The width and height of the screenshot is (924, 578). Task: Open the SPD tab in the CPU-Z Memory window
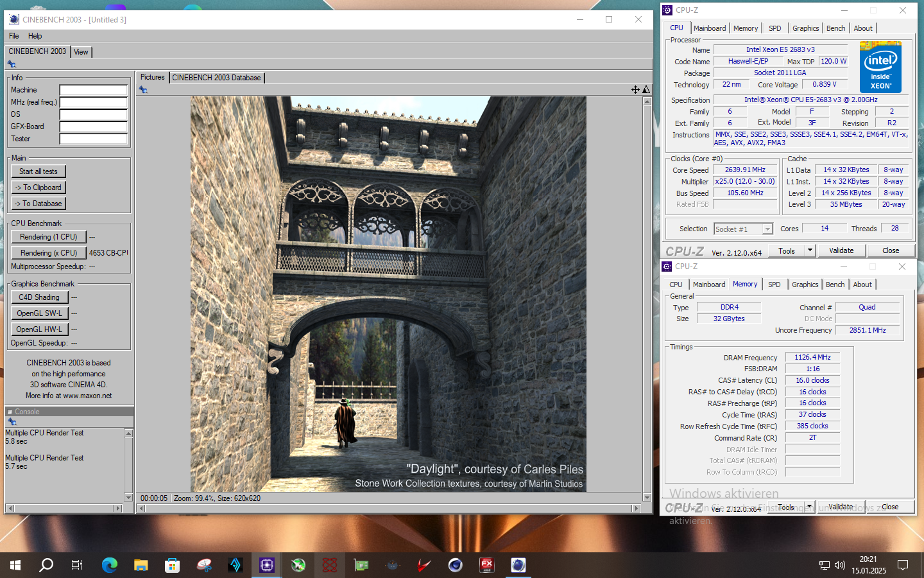click(774, 285)
